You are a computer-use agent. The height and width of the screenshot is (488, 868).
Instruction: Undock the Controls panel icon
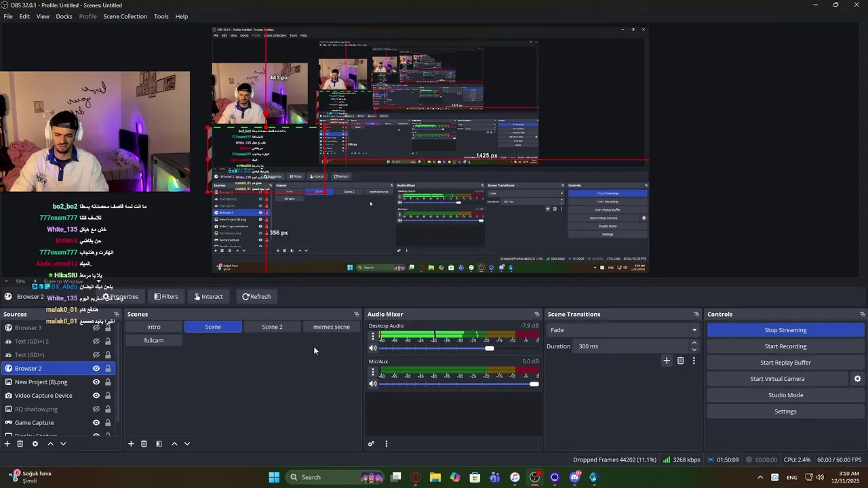(x=863, y=314)
